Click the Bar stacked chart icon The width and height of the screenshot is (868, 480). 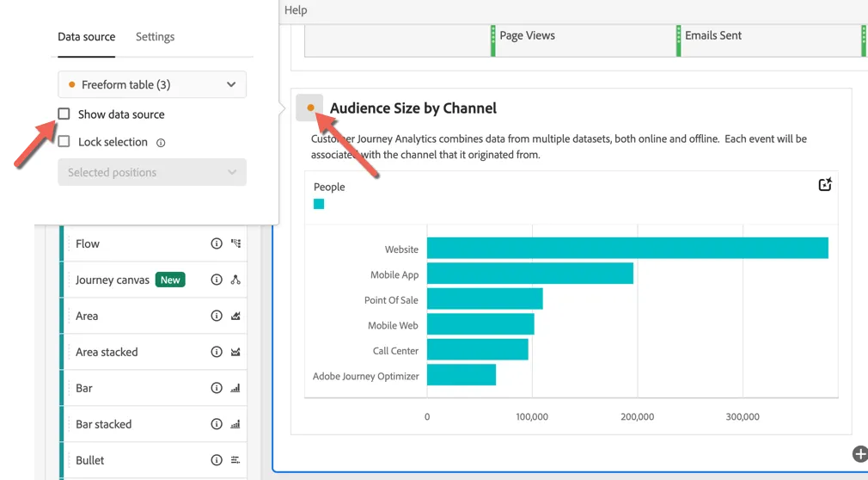pos(235,423)
